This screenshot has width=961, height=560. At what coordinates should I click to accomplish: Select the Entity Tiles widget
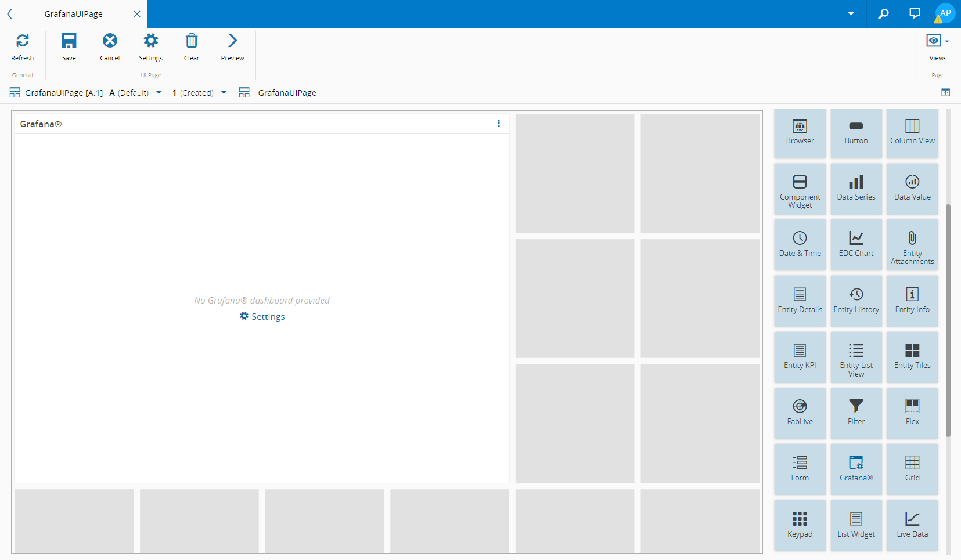(912, 357)
